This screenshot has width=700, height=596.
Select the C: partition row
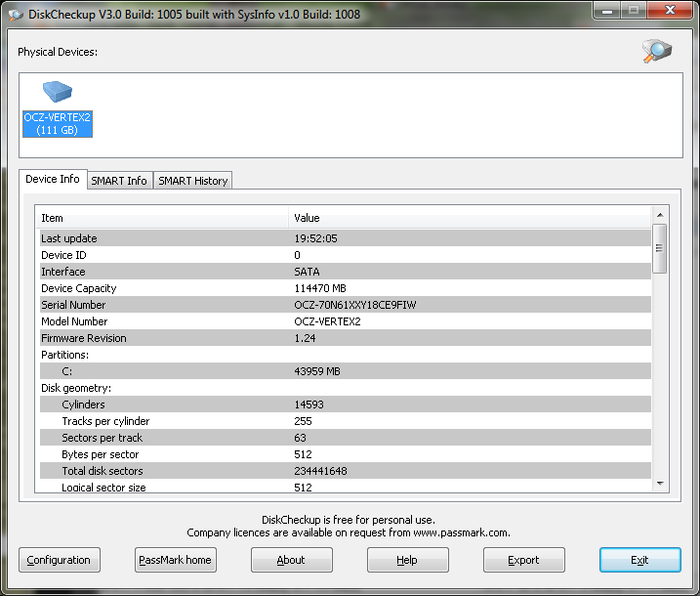(x=345, y=371)
